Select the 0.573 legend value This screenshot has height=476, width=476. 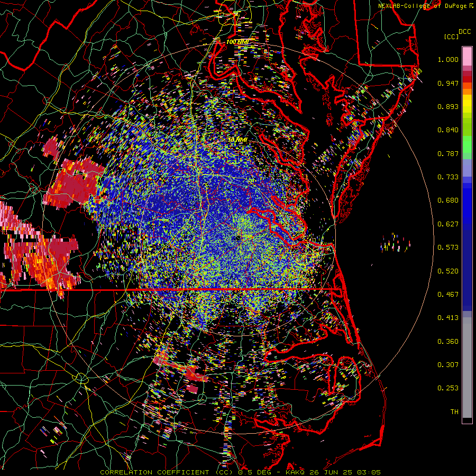point(448,248)
